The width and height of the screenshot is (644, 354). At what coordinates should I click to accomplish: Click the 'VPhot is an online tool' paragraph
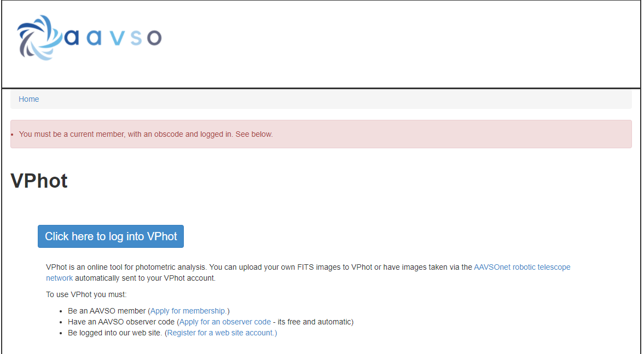(257, 267)
